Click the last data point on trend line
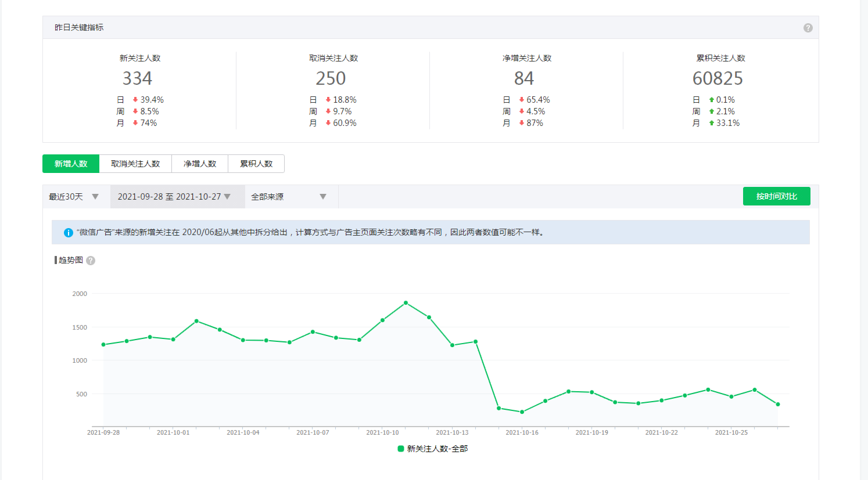The image size is (868, 480). [777, 405]
